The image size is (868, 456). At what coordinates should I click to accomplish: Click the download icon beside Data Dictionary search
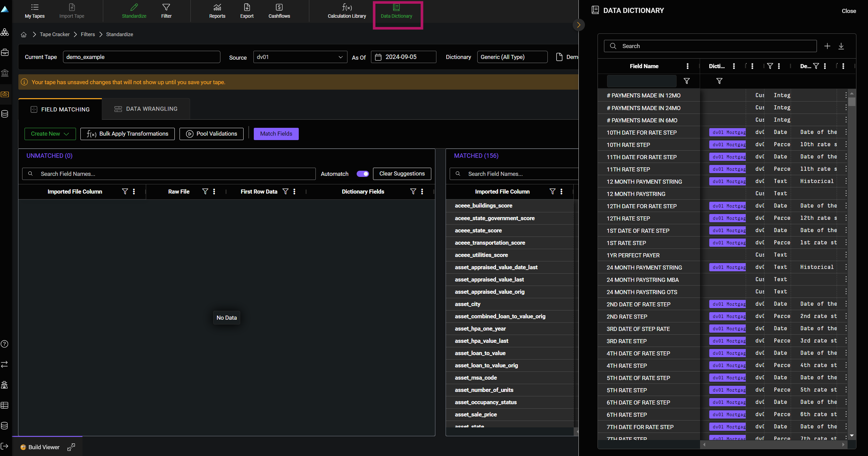coord(841,46)
